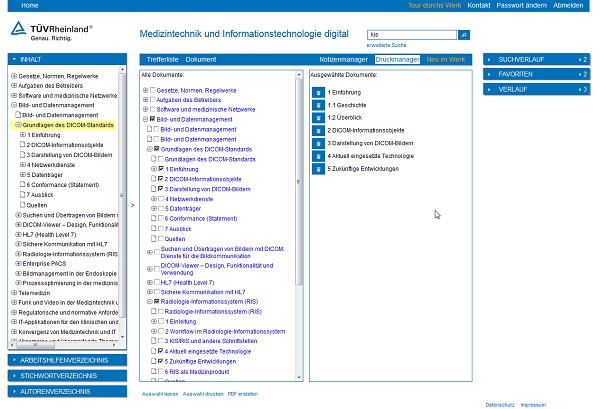The height and width of the screenshot is (409, 600).
Task: Click Abmelden to log out
Action: pyautogui.click(x=568, y=5)
